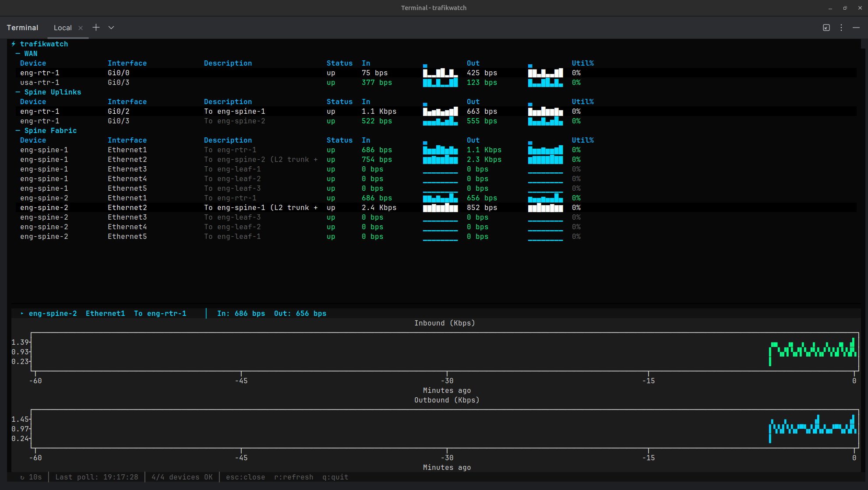Click outbound sparkline for eng-spine-2 Ethernet2
The image size is (868, 490).
tap(545, 207)
